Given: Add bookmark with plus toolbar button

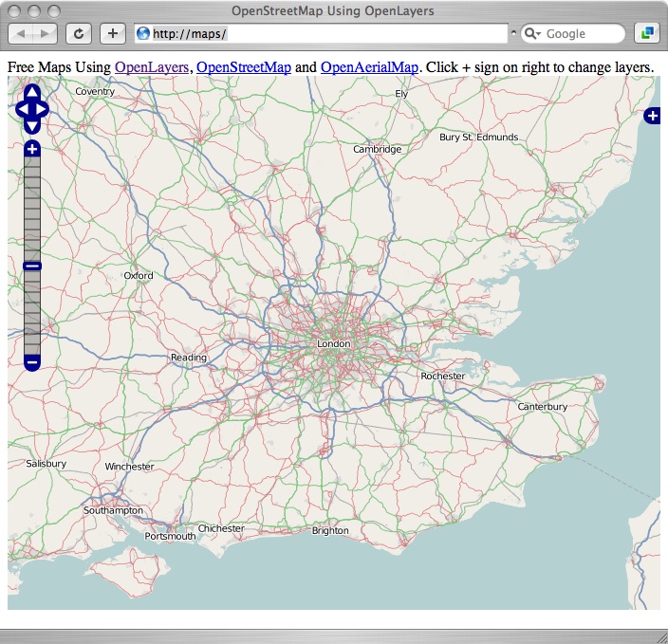Looking at the screenshot, I should (113, 33).
